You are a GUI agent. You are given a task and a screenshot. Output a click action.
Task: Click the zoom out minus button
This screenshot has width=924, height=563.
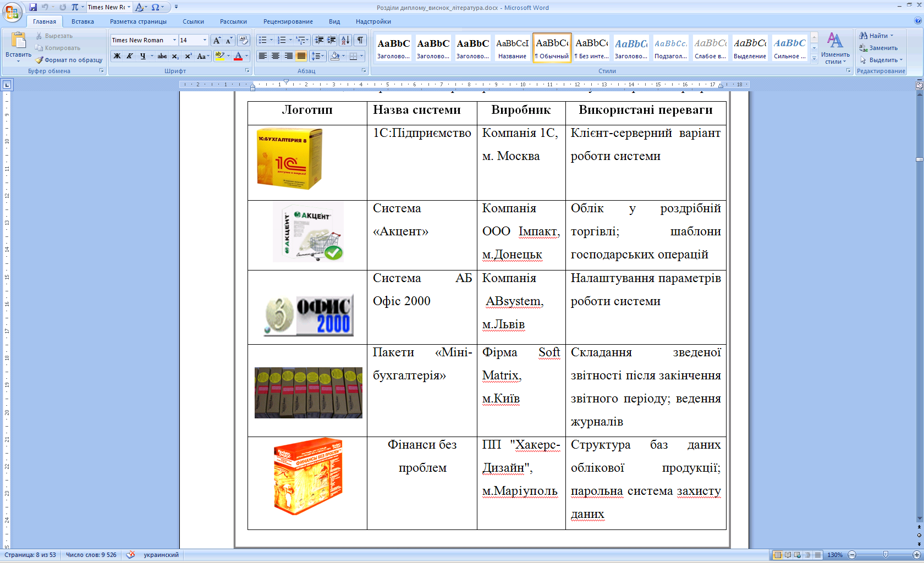click(852, 555)
